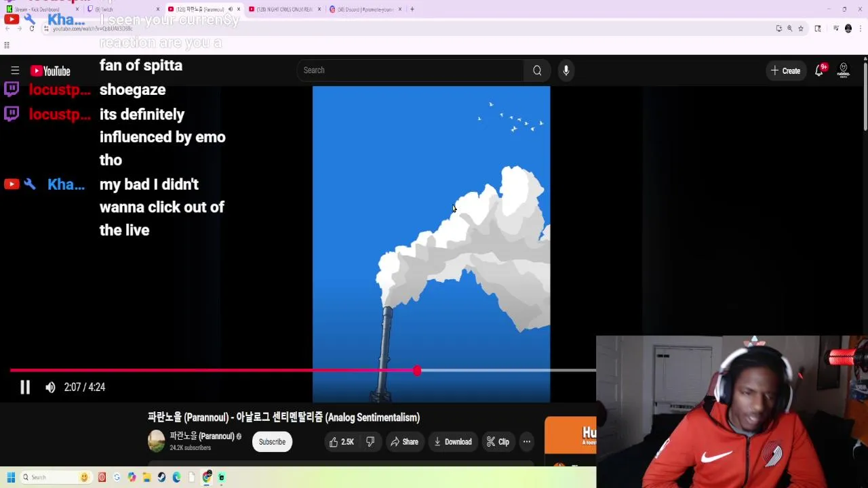Install app icon in address bar
Image resolution: width=868 pixels, height=488 pixels.
(778, 28)
